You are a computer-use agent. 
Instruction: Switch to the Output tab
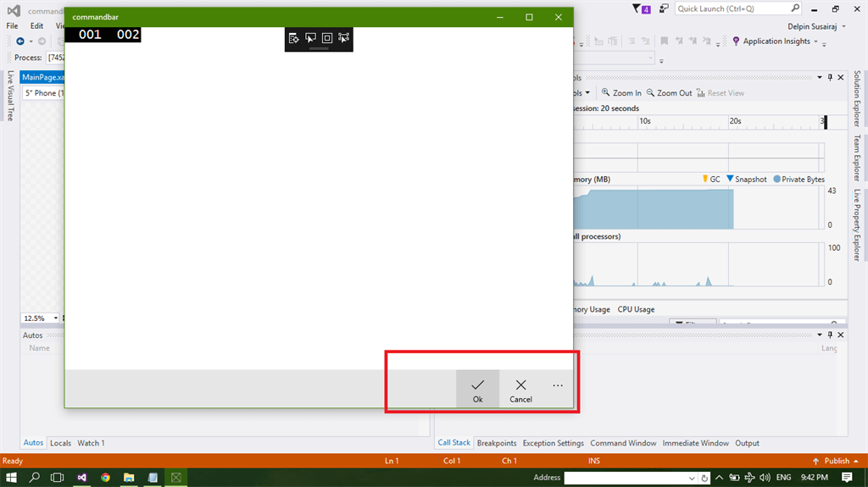tap(747, 443)
